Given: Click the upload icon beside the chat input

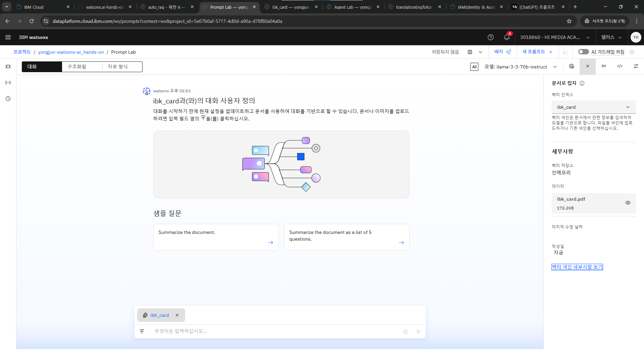Looking at the screenshot, I should point(142,331).
